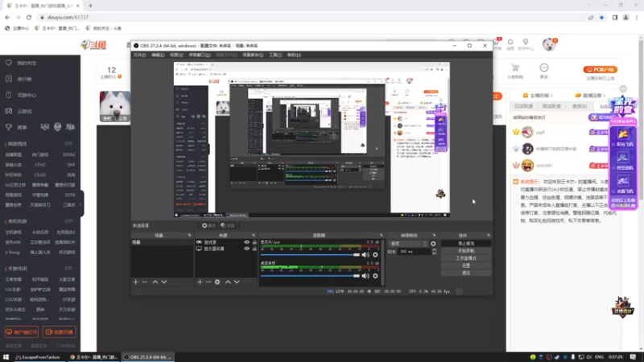
Task: Open the shopping cart icon on Douyu page
Action: click(x=515, y=68)
